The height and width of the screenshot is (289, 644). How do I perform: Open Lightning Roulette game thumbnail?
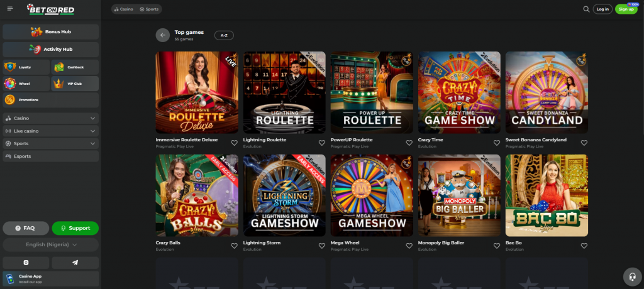click(284, 92)
